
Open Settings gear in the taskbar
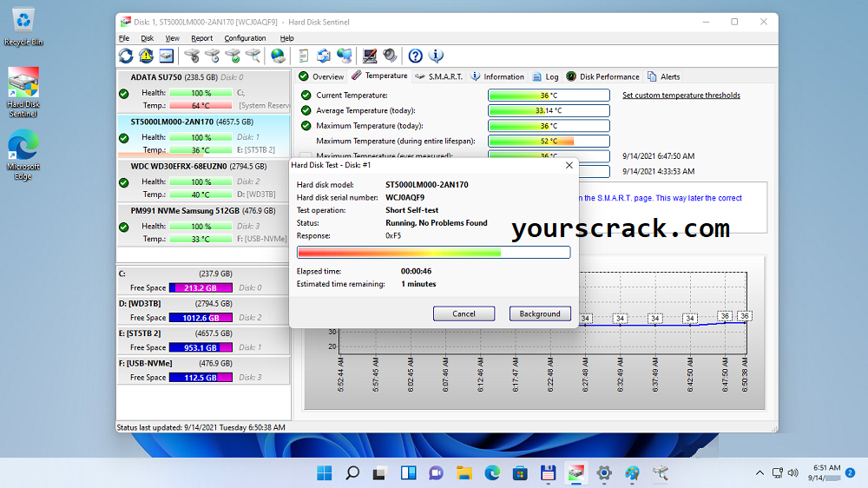604,473
